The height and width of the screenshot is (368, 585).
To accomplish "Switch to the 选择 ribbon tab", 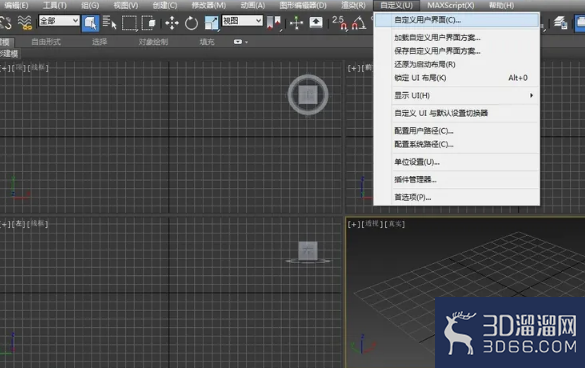I will pos(100,42).
